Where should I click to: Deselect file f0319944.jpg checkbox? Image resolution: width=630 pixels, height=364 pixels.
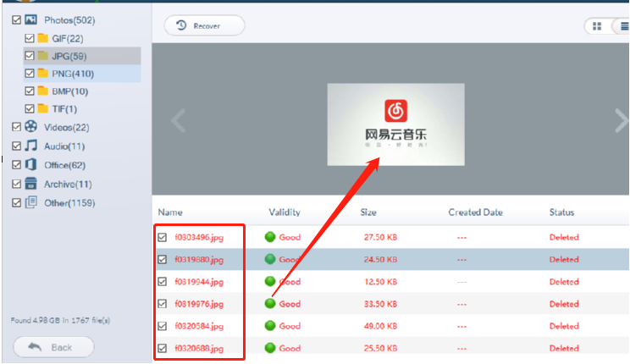pos(163,282)
